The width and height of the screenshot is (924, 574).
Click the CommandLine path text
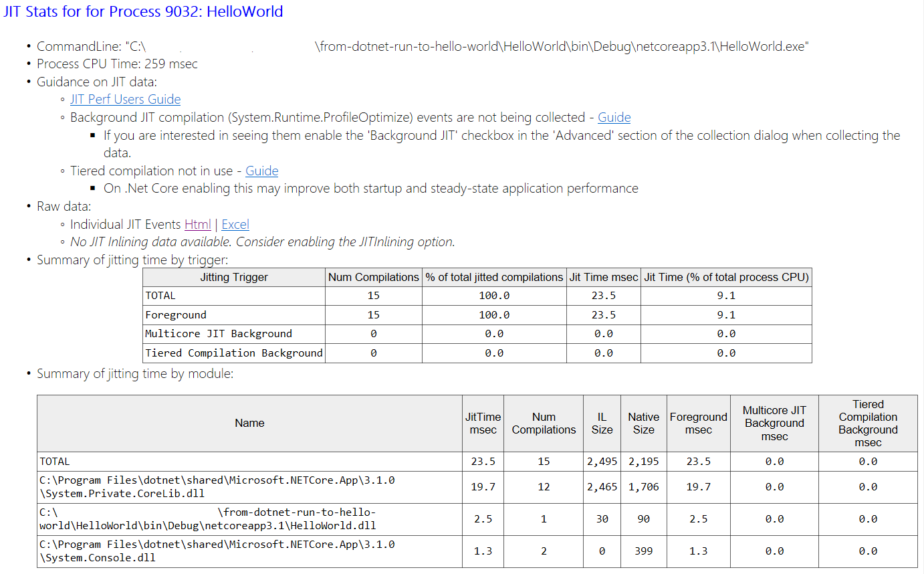[423, 46]
